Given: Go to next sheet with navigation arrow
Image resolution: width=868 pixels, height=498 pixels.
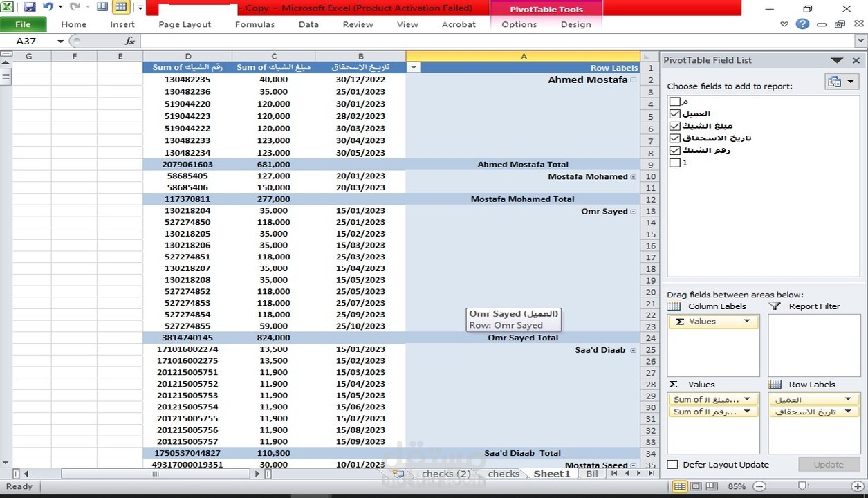Looking at the screenshot, I should pos(639,474).
